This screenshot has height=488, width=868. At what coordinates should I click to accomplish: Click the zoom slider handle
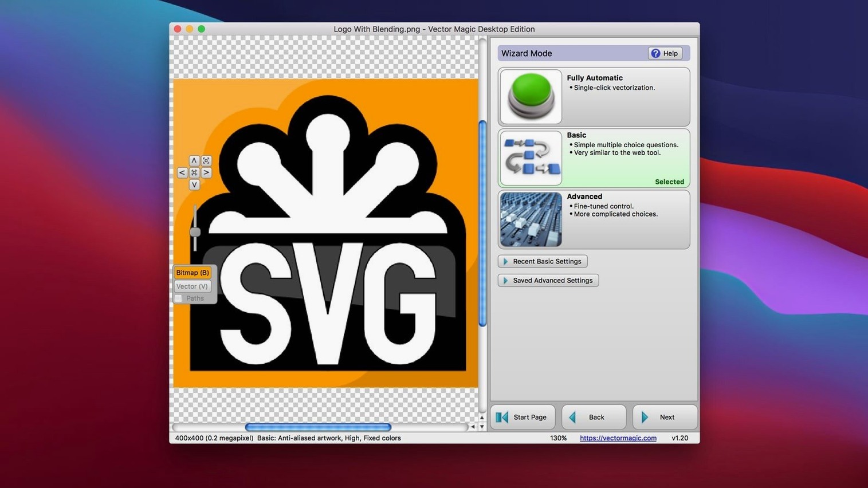(x=195, y=232)
